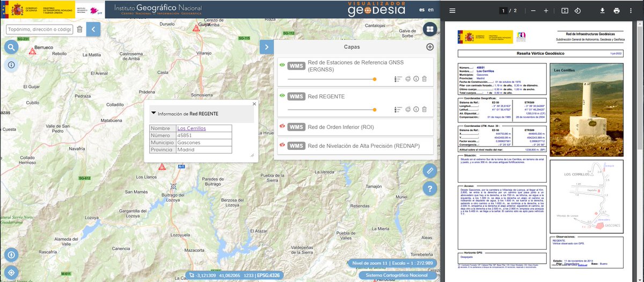
Task: Open Red REGENTE layer information
Action: click(x=415, y=110)
